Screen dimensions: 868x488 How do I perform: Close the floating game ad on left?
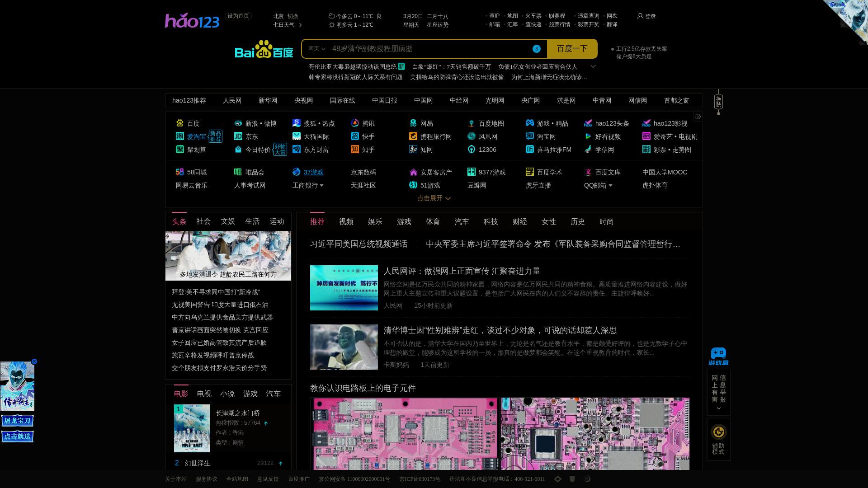(34, 361)
